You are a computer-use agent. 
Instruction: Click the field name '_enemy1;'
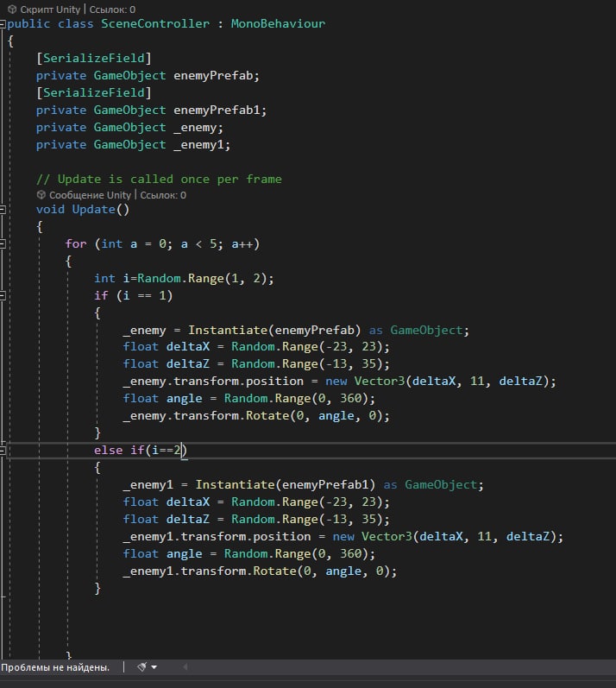(202, 145)
